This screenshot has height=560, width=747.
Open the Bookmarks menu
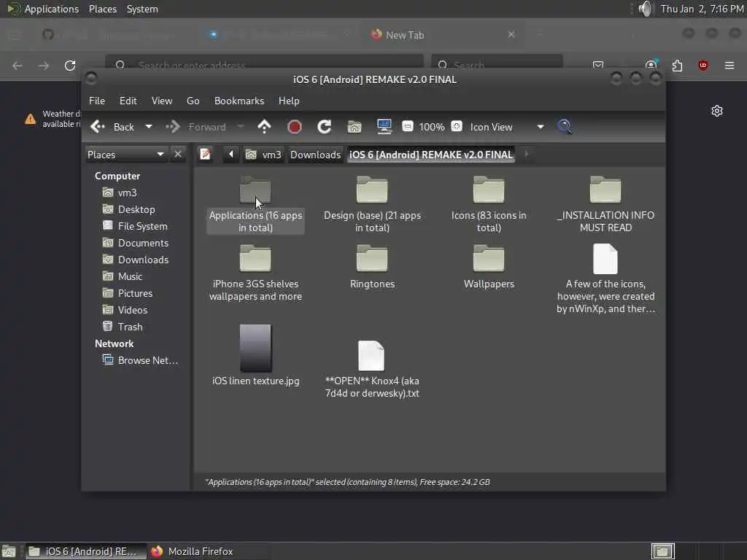[x=239, y=101]
